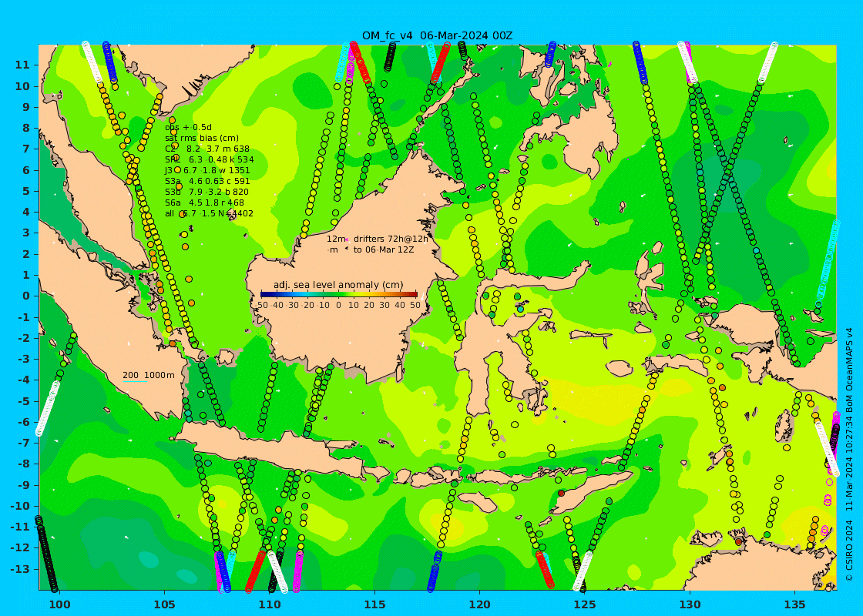This screenshot has width=863, height=616.
Task: Click the map title "OM_fc_v4 06-Mar-2024 00Z"
Action: coord(437,35)
